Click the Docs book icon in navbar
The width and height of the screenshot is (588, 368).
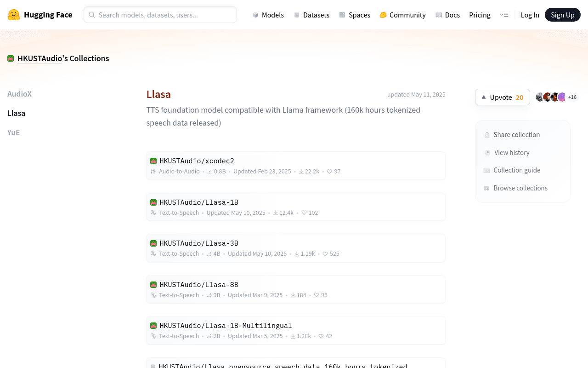tap(439, 15)
